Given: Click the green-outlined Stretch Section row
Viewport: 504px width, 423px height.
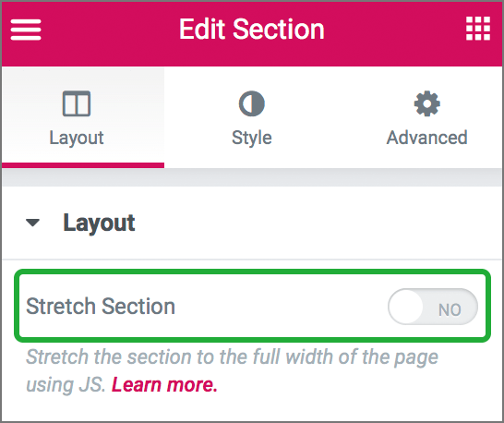Looking at the screenshot, I should [252, 306].
